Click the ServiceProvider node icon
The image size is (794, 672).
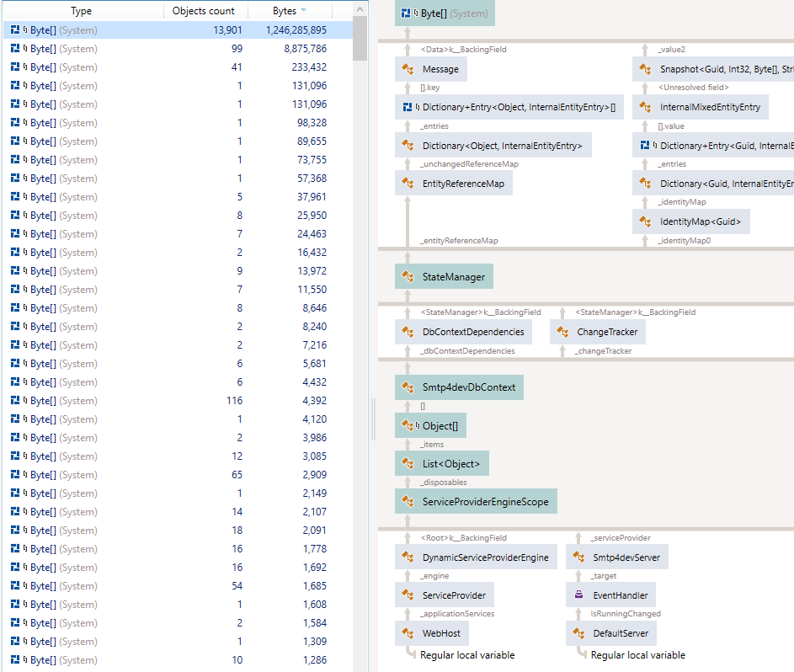405,595
